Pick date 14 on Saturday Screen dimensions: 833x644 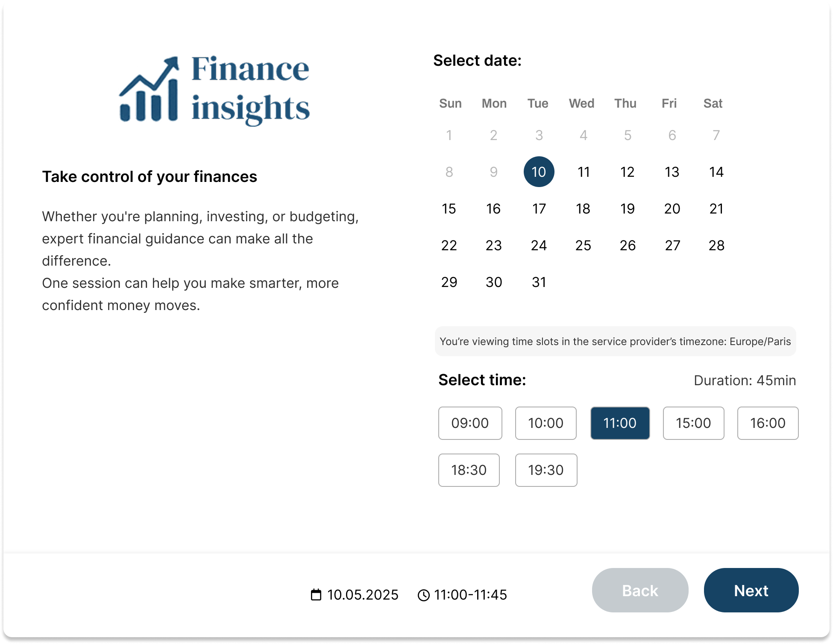click(x=716, y=172)
